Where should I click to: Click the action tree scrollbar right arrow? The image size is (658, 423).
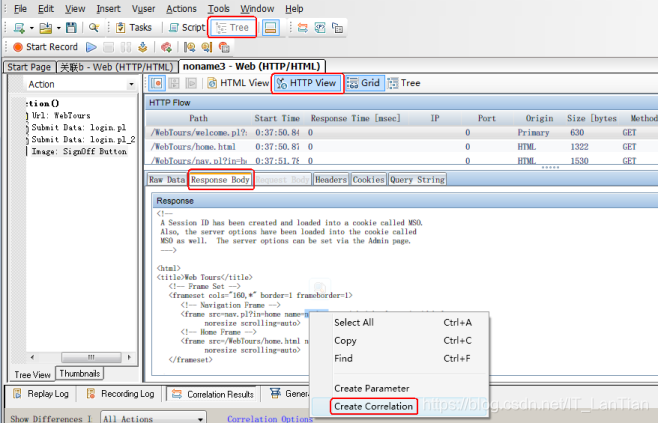pyautogui.click(x=129, y=358)
